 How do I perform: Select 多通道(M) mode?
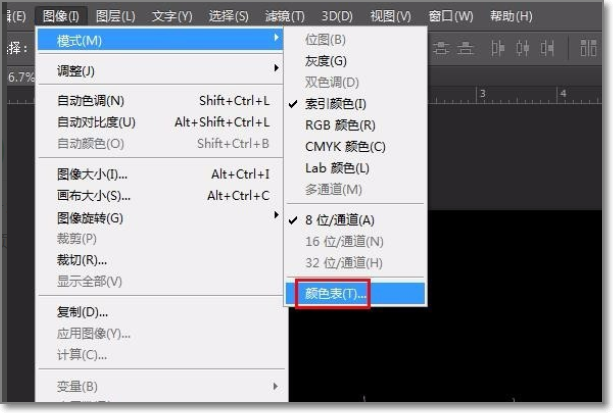pyautogui.click(x=356, y=190)
